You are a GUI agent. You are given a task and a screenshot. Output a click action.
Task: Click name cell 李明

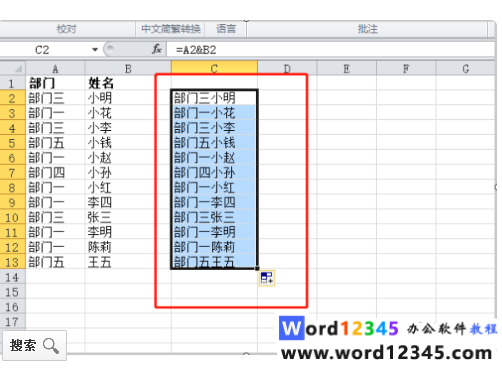point(128,232)
